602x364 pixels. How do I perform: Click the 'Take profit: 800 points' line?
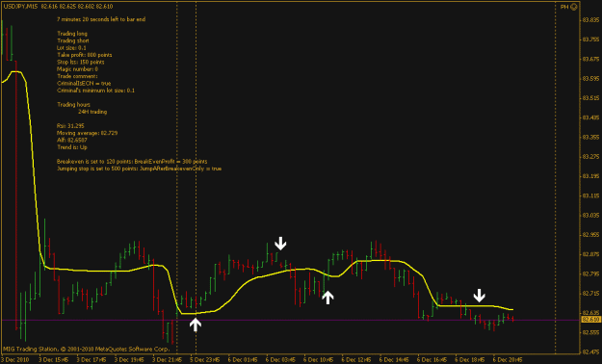pyautogui.click(x=85, y=55)
